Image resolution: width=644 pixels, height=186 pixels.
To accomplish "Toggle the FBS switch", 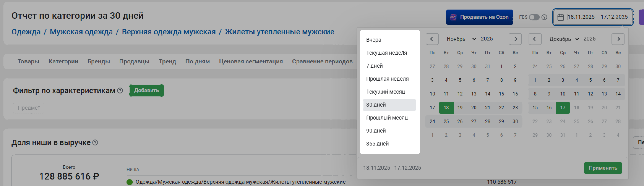I will point(534,17).
